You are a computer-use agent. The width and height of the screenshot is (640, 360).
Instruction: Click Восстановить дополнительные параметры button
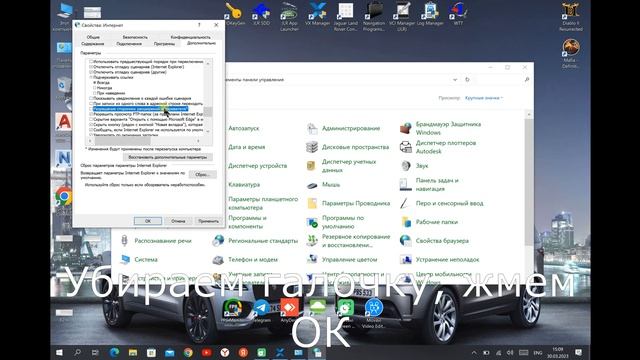pos(167,157)
